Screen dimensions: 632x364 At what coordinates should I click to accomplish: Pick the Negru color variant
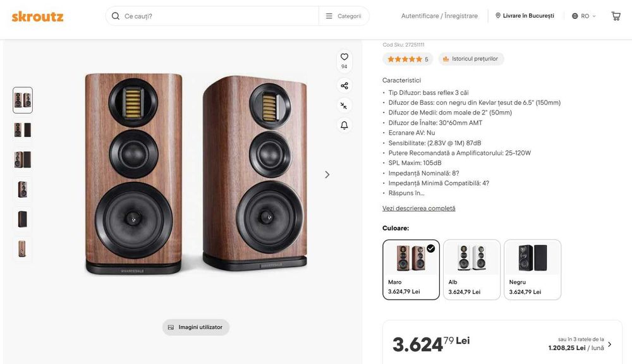[x=532, y=269]
